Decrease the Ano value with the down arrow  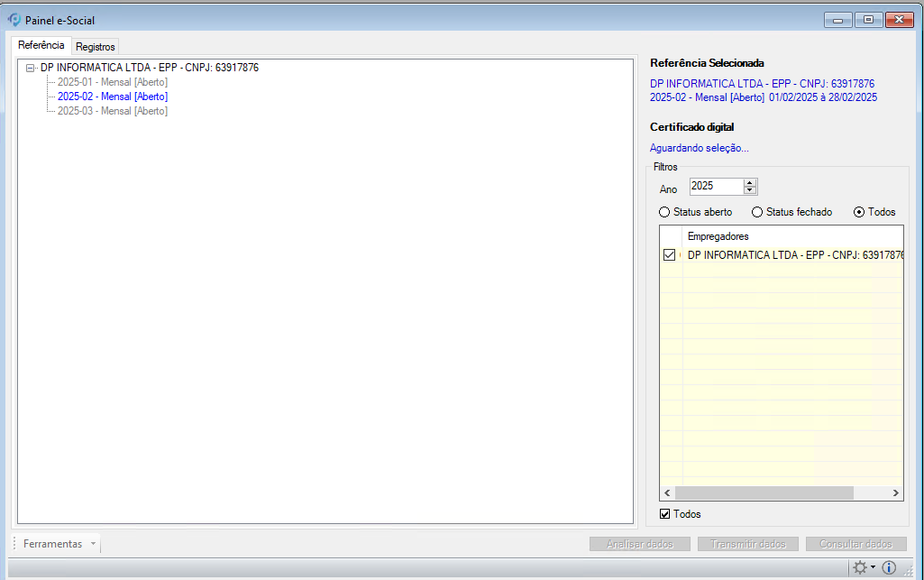750,190
